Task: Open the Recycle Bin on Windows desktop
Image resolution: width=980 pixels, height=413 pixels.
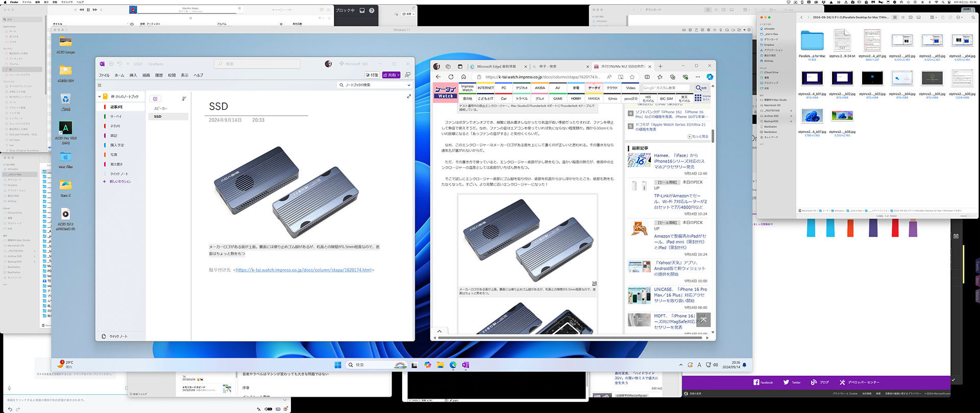Action: (x=65, y=101)
